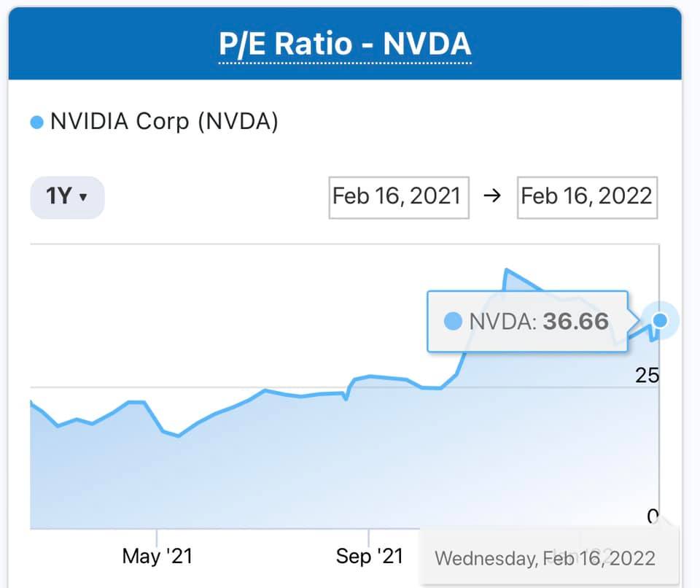Click the "NVIDIA Corp (NVDA)" legend label
The width and height of the screenshot is (700, 588).
tap(164, 122)
